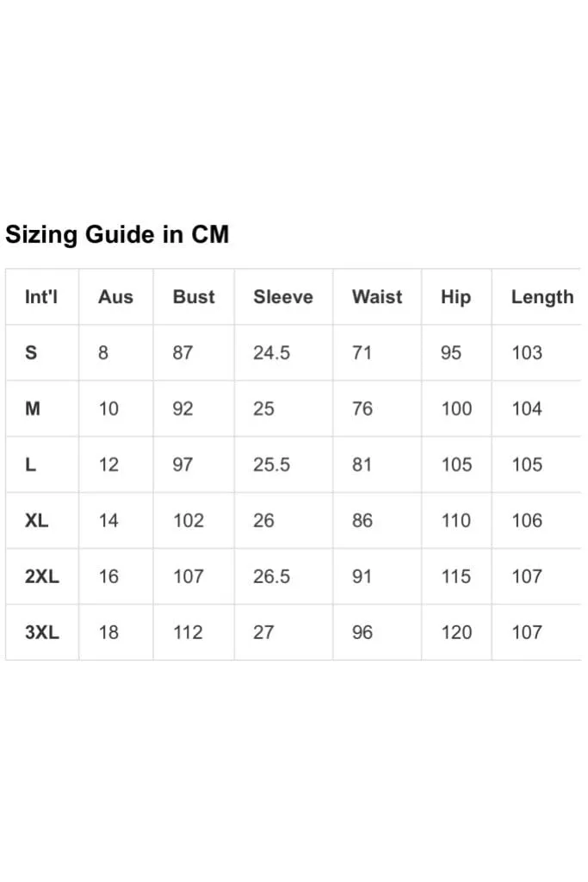Click length value 103 in S row

(x=527, y=352)
